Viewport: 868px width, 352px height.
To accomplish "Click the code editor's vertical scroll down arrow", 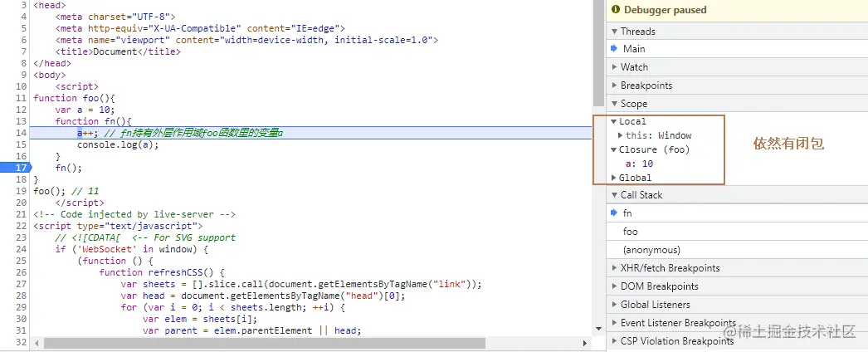I will (598, 329).
